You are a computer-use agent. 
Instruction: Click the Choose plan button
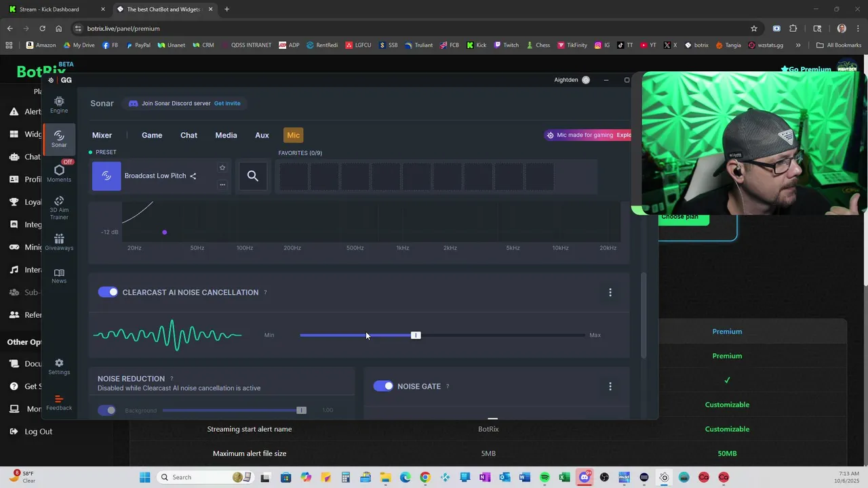click(684, 219)
